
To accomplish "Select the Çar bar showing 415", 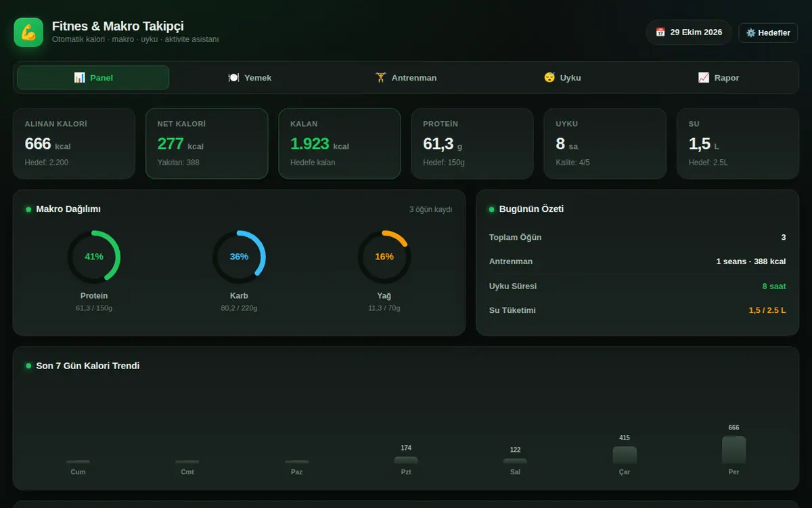I will [625, 455].
